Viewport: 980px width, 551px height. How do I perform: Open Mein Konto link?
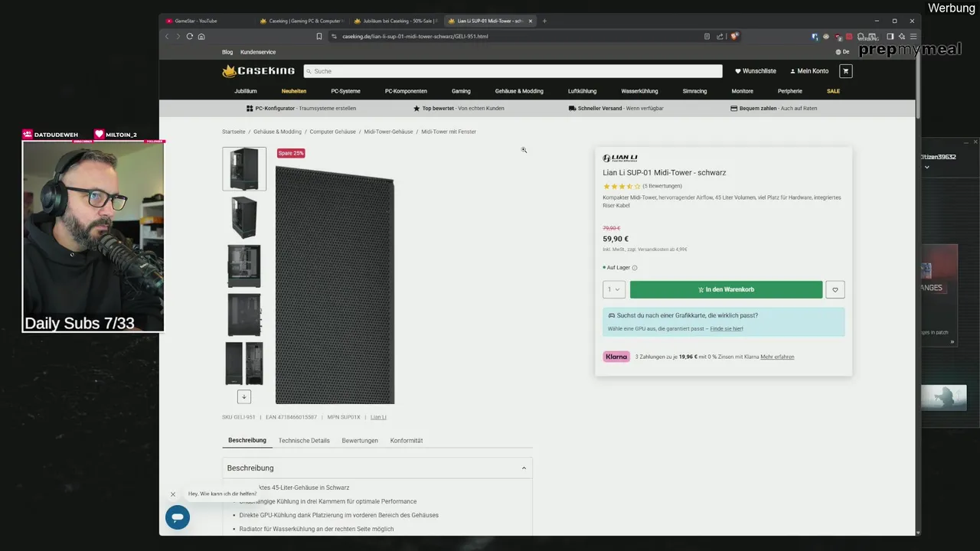tap(809, 70)
